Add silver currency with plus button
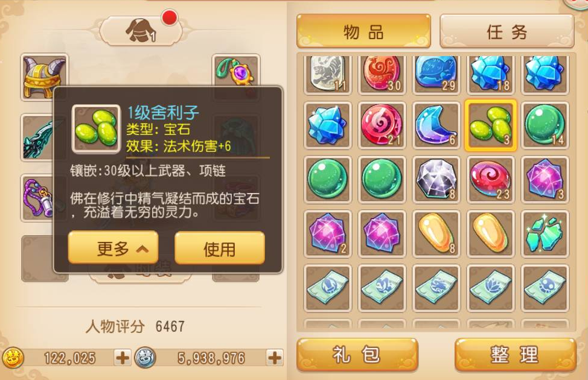588x380 pixels. pos(275,357)
